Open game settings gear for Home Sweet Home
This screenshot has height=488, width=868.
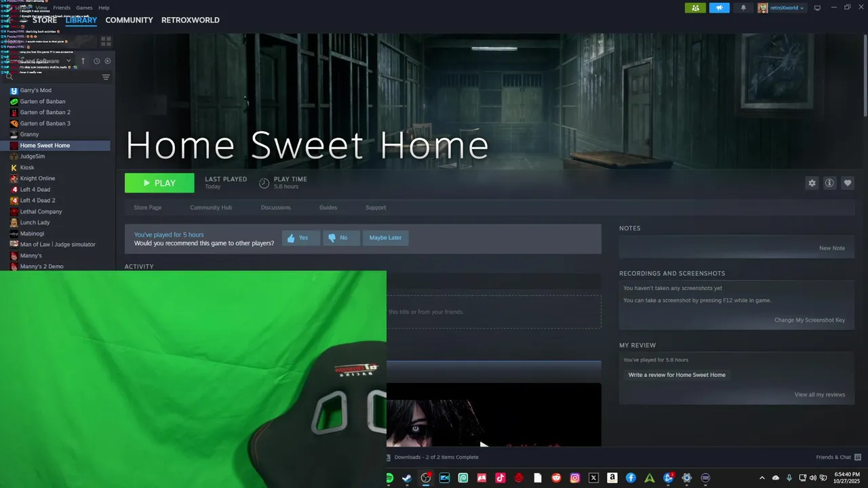click(x=812, y=183)
